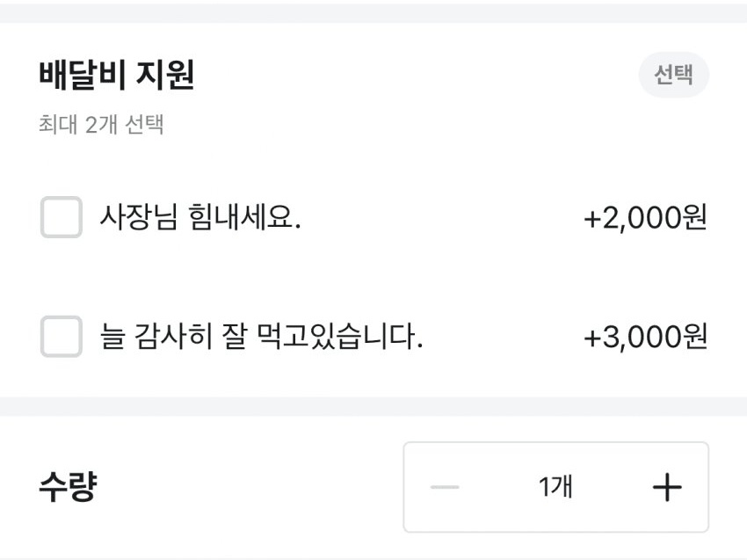Click the 배달비 지원 heading

(x=116, y=76)
